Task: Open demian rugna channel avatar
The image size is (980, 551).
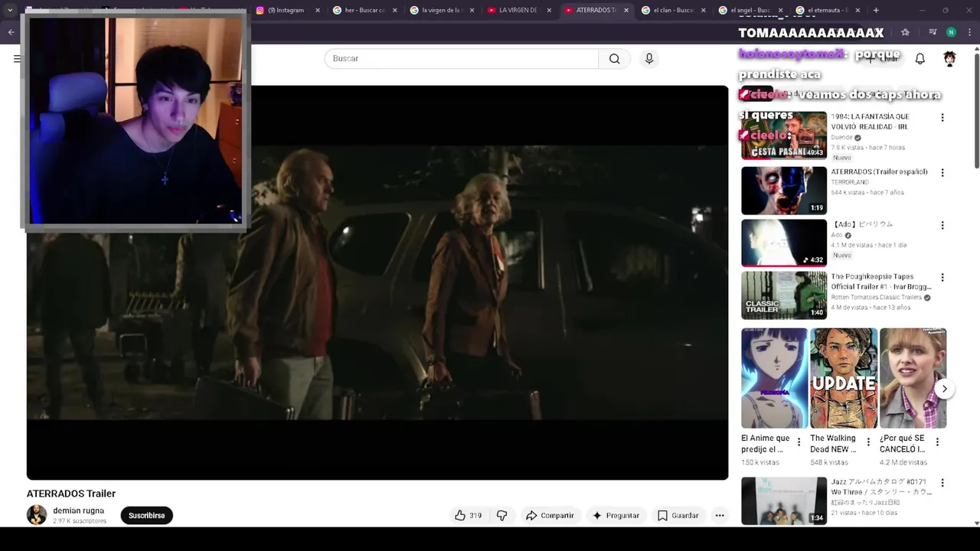Action: [x=37, y=515]
